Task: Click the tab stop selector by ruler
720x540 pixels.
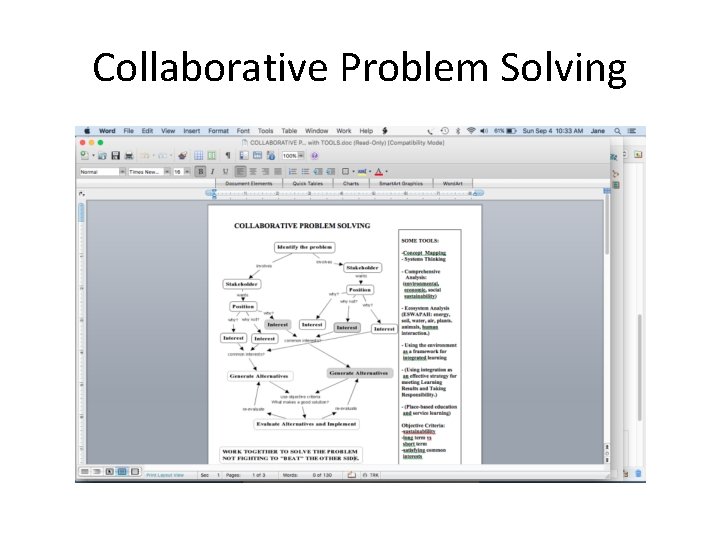Action: coord(82,194)
